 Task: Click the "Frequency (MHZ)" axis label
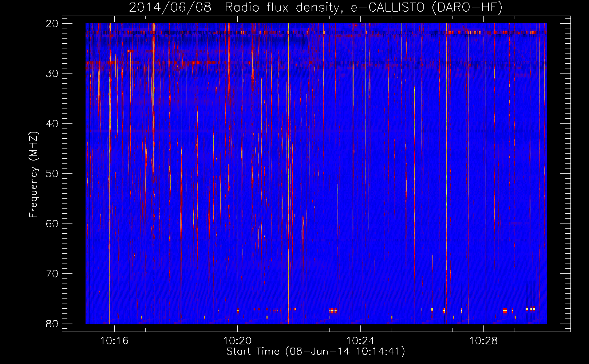point(33,175)
